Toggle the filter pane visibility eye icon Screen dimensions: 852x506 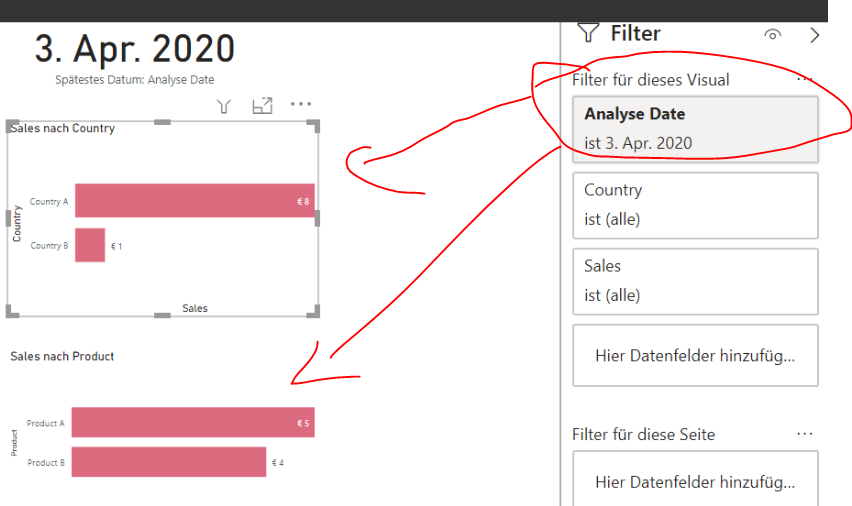tap(772, 35)
